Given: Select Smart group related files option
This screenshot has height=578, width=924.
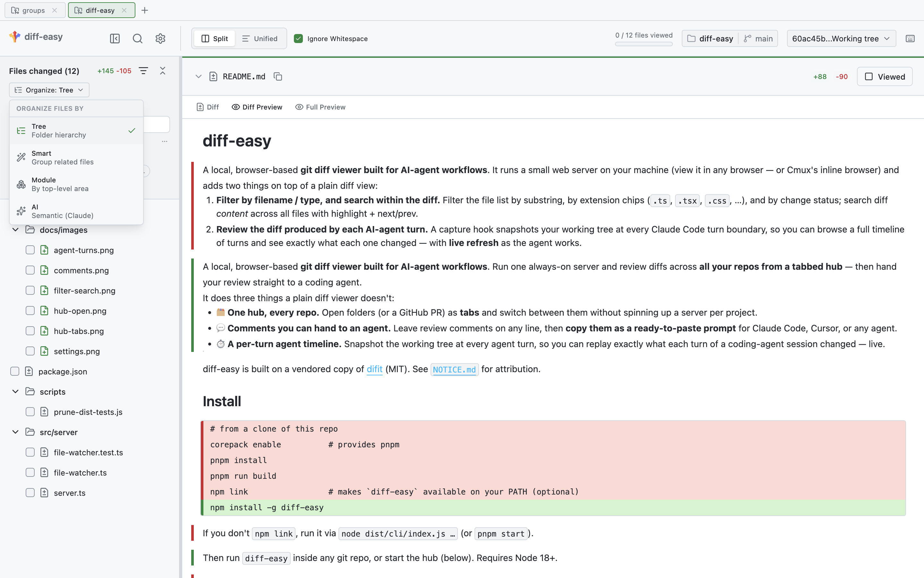Looking at the screenshot, I should (x=76, y=157).
